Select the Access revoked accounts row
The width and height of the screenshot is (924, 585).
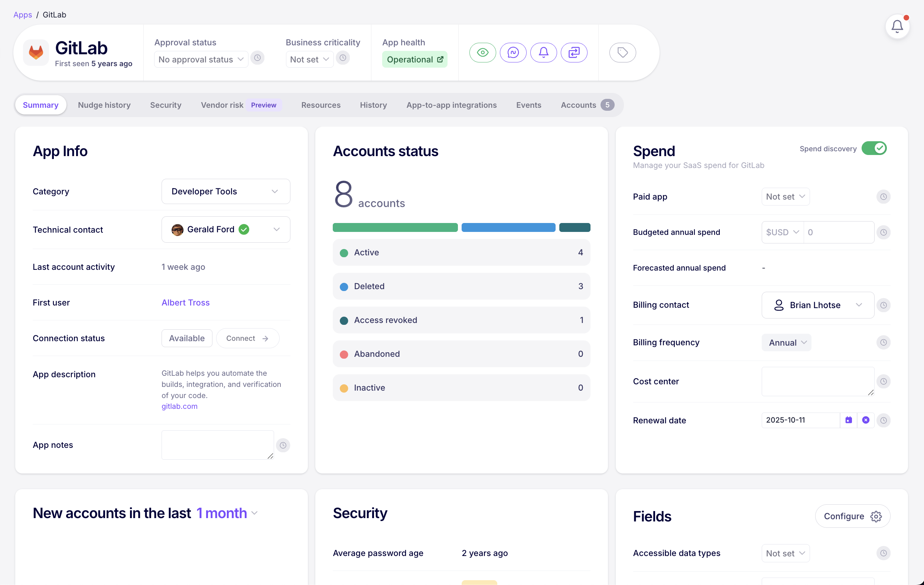(x=461, y=320)
